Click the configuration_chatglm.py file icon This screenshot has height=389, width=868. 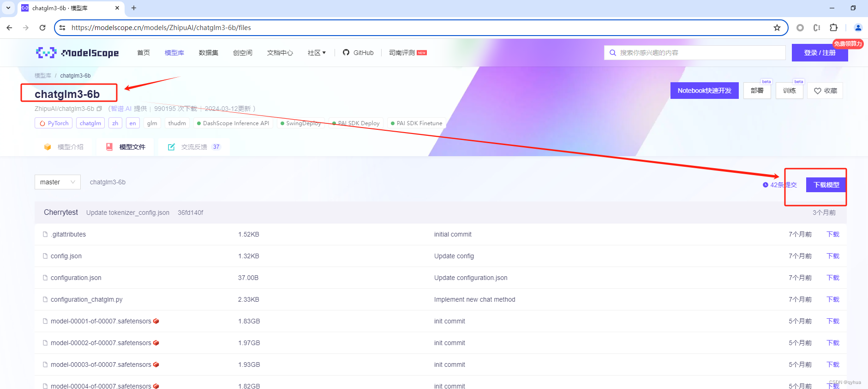click(x=45, y=299)
